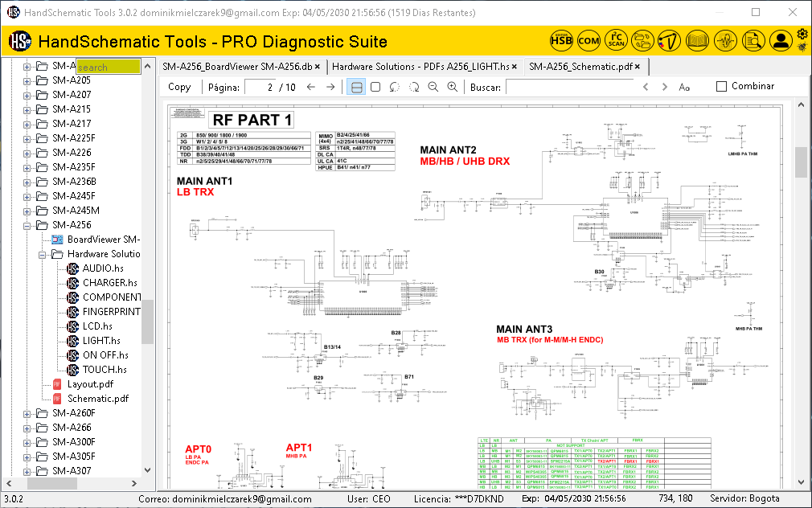Zoom in on the schematic
The height and width of the screenshot is (508, 812).
click(452, 87)
